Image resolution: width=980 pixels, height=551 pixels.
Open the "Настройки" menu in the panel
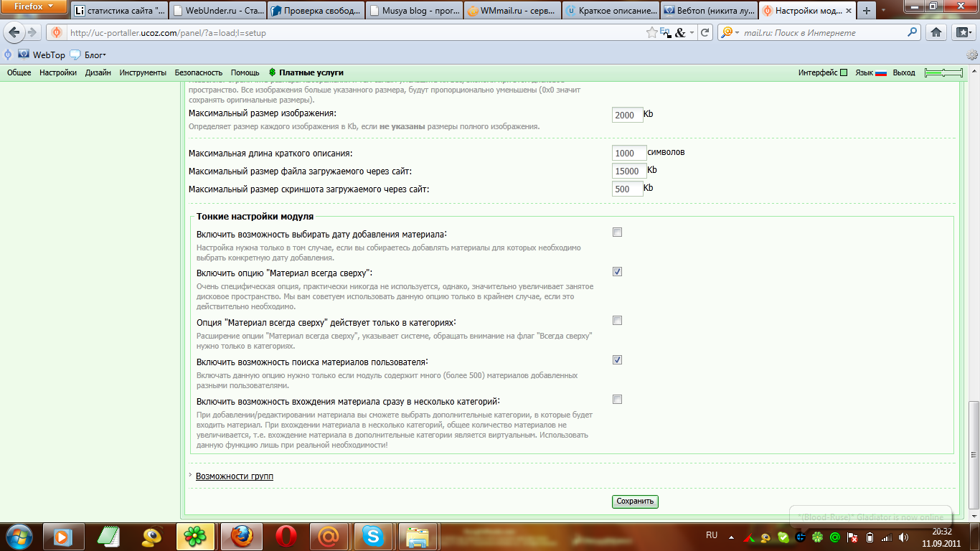[58, 72]
